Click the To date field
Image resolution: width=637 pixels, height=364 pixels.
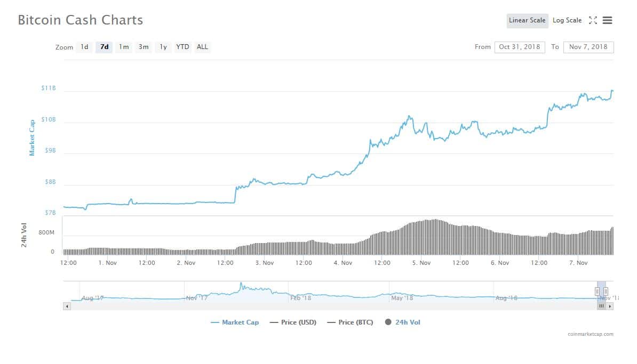tap(588, 47)
